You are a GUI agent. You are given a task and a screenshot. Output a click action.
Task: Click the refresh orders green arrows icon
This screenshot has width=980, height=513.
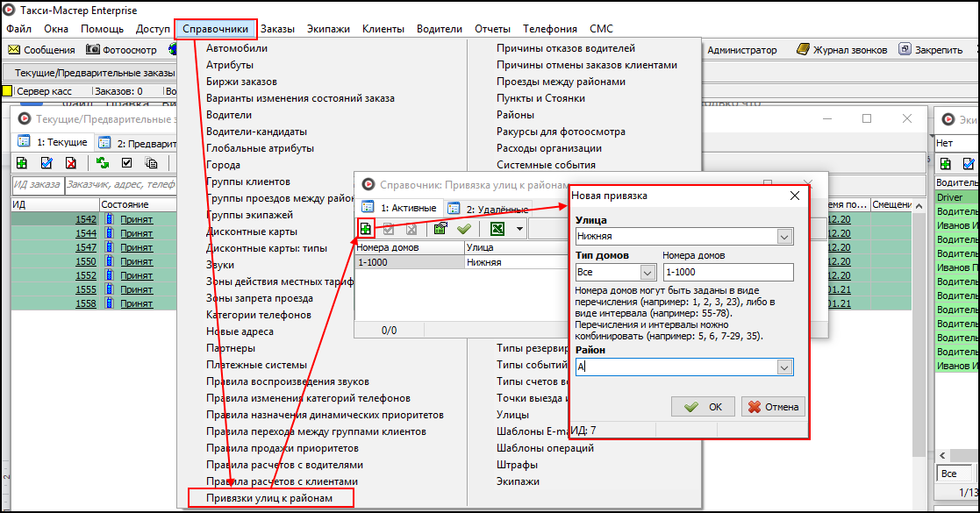coord(103,163)
